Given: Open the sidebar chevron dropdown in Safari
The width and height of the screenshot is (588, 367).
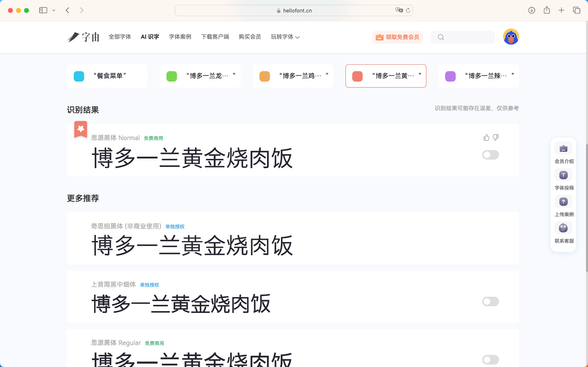Looking at the screenshot, I should pyautogui.click(x=54, y=10).
